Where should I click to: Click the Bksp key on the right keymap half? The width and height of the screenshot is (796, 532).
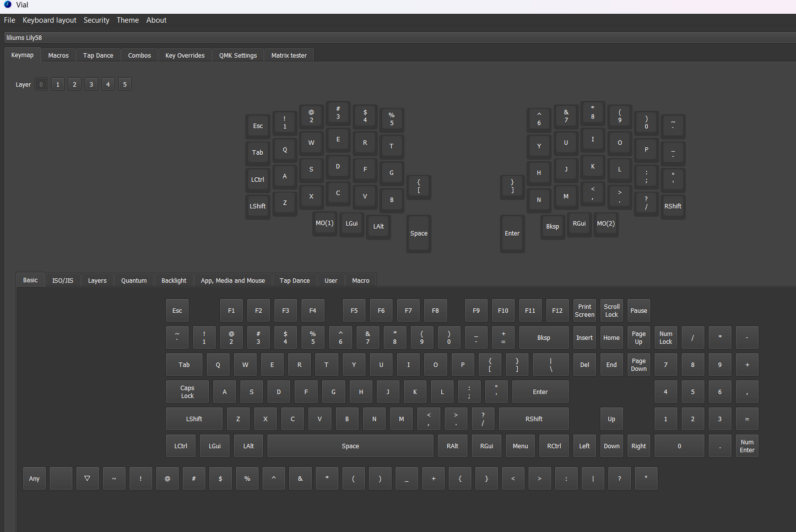pos(553,226)
